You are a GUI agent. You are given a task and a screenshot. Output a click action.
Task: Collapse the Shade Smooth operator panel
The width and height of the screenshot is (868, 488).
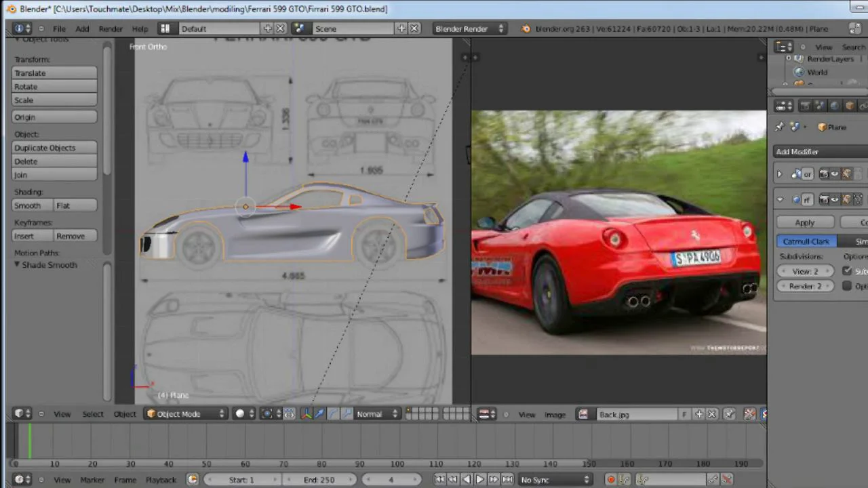coord(18,264)
